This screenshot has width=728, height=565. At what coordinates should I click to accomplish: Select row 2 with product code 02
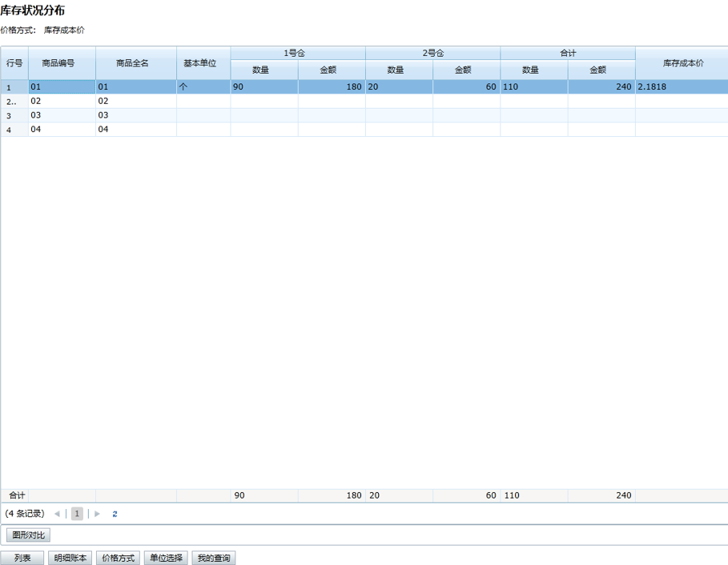point(62,102)
